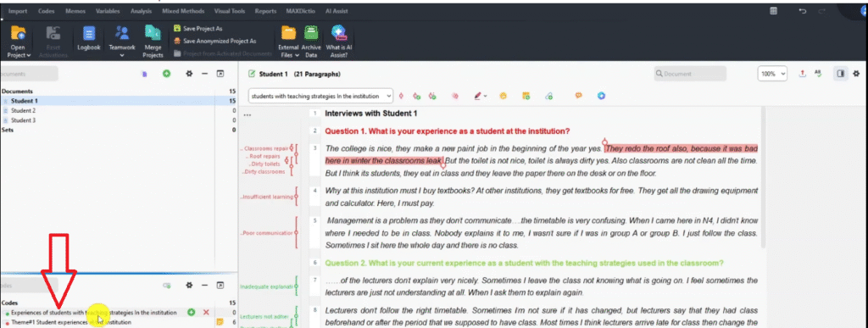The image size is (868, 328).
Task: Click the Roof repairs coding stripe label
Action: (x=264, y=157)
